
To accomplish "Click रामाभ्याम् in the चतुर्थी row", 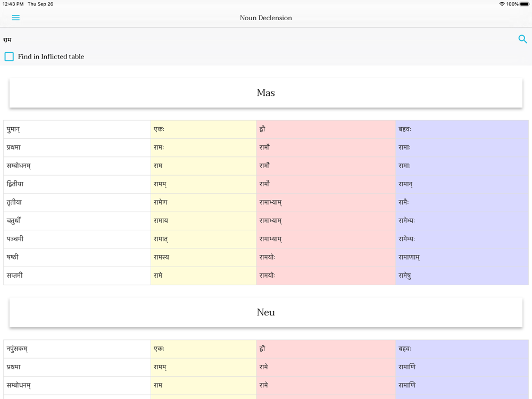I will click(326, 221).
